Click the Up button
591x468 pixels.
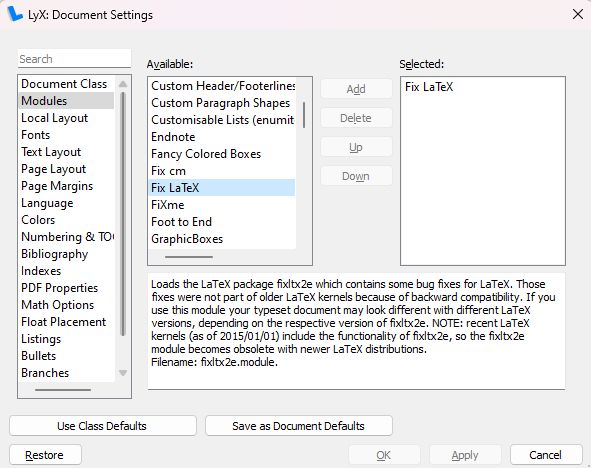tap(356, 147)
